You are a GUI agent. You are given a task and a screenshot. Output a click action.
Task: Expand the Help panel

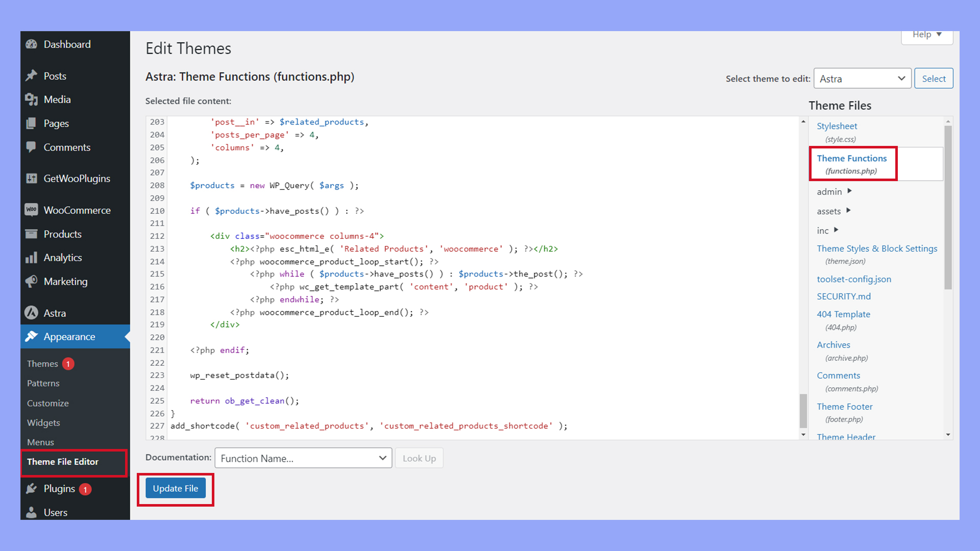pos(926,35)
